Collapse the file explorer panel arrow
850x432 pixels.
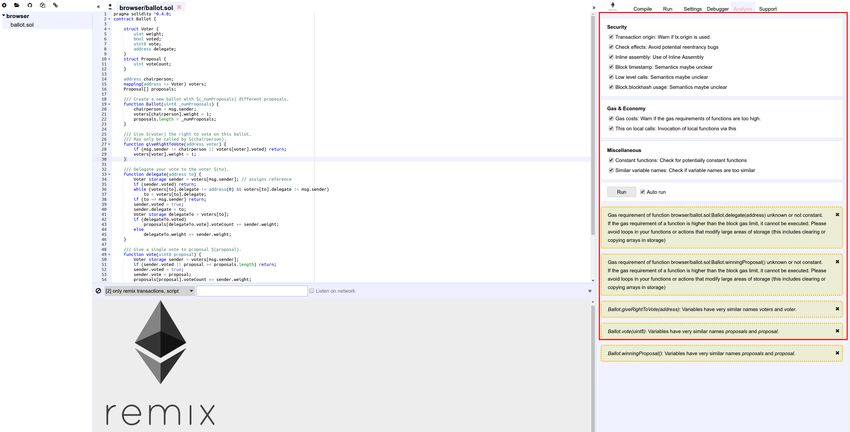click(x=98, y=7)
